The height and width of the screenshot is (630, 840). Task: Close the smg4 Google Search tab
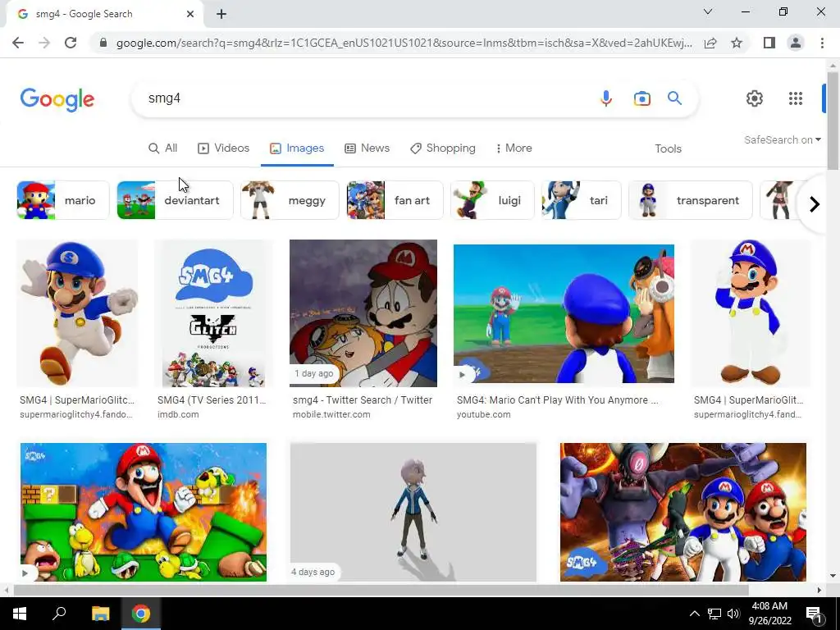tap(190, 15)
